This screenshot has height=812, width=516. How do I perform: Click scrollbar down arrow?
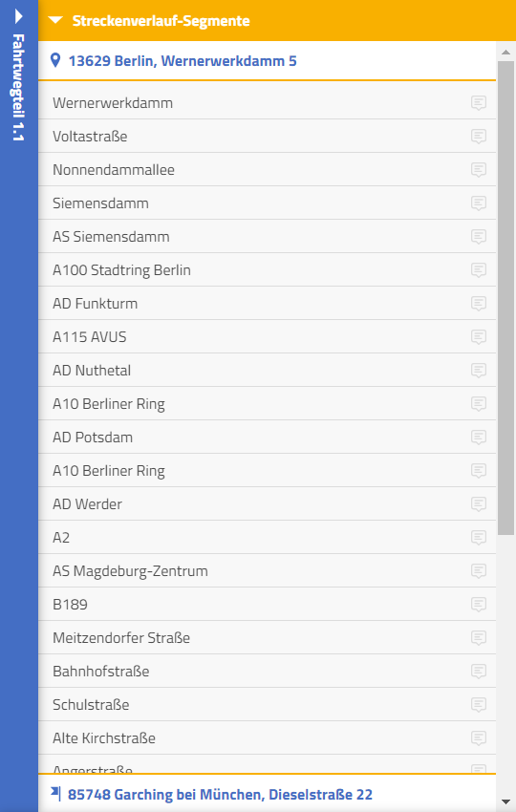click(x=505, y=802)
